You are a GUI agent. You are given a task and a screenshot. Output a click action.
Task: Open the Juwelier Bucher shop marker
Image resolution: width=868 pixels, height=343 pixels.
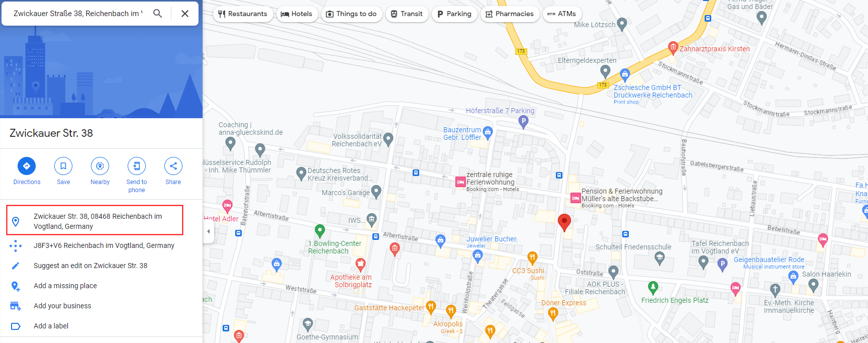click(441, 240)
